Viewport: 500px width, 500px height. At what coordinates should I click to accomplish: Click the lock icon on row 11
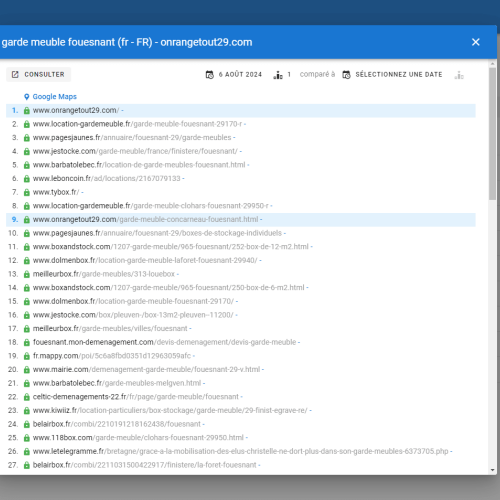coord(27,247)
